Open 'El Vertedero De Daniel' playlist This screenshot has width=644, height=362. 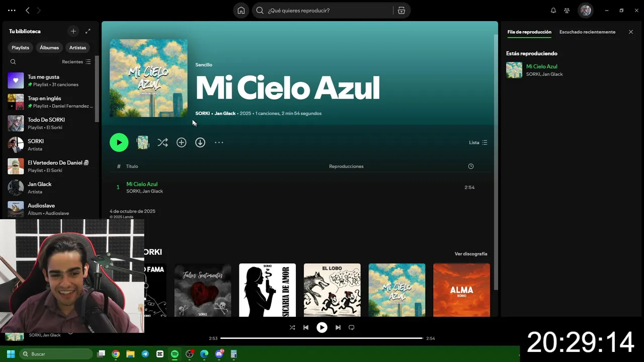(50, 166)
